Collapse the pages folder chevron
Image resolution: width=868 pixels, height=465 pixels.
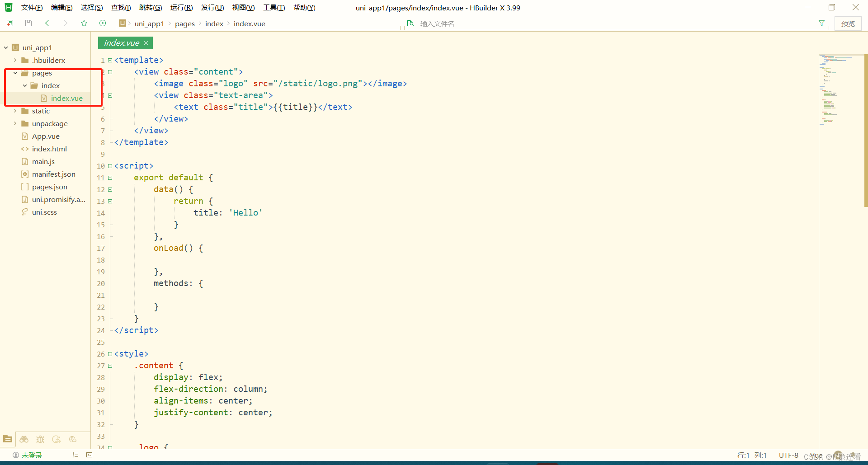[15, 73]
